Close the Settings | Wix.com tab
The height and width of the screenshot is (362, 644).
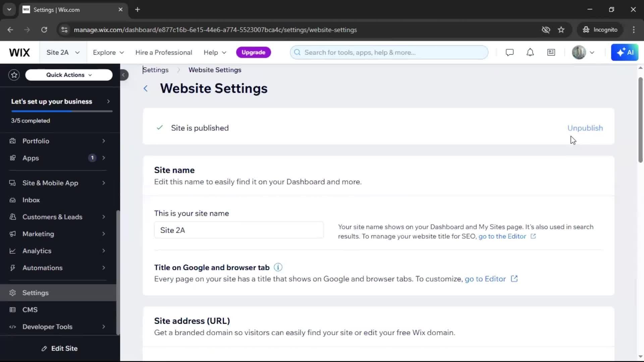[120, 9]
